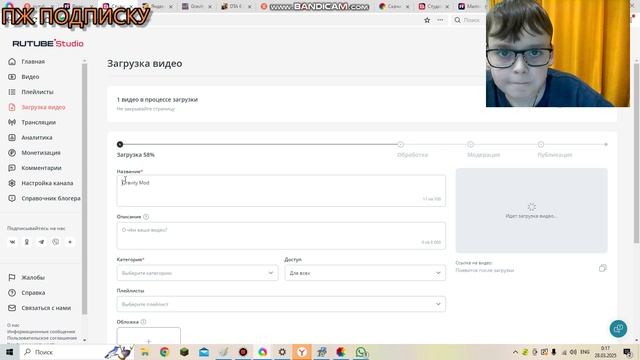
Task: Open the support chat bubble button
Action: tap(618, 329)
